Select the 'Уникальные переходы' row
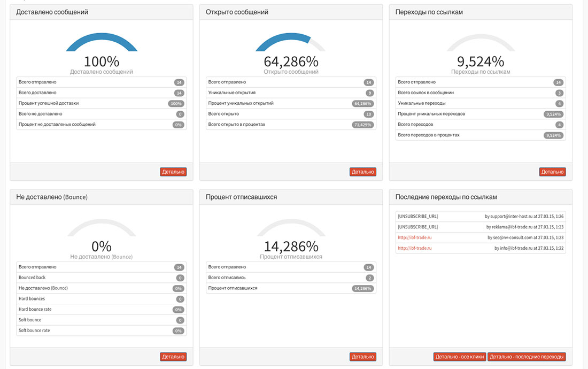This screenshot has width=588, height=369. pyautogui.click(x=481, y=103)
